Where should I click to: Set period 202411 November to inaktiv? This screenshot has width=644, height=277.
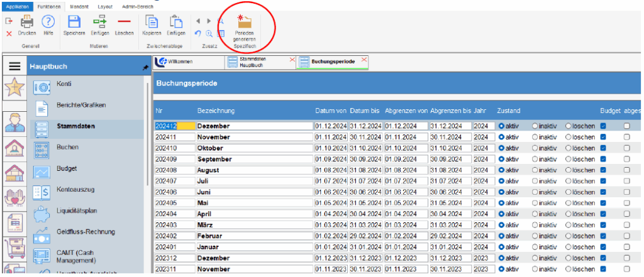[x=536, y=137]
